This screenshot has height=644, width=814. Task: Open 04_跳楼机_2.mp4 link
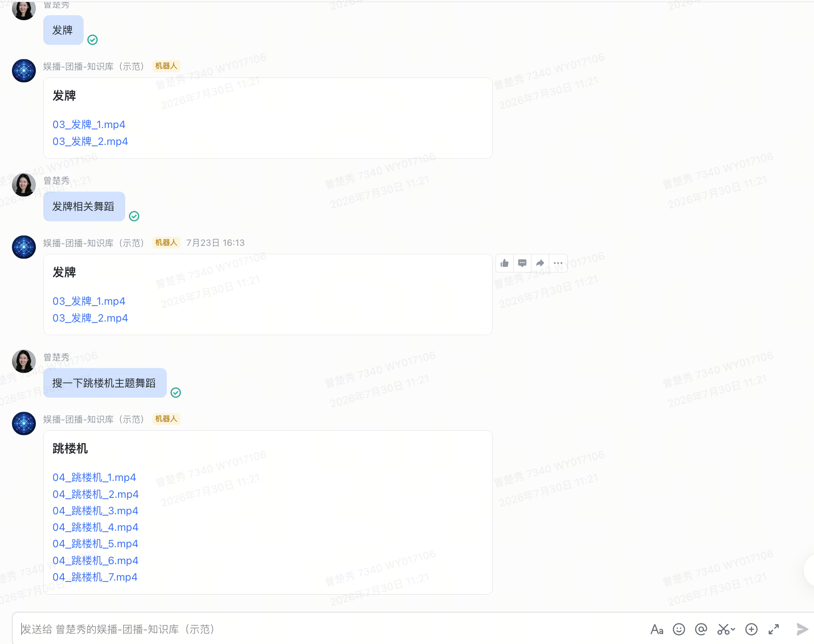[x=96, y=494]
